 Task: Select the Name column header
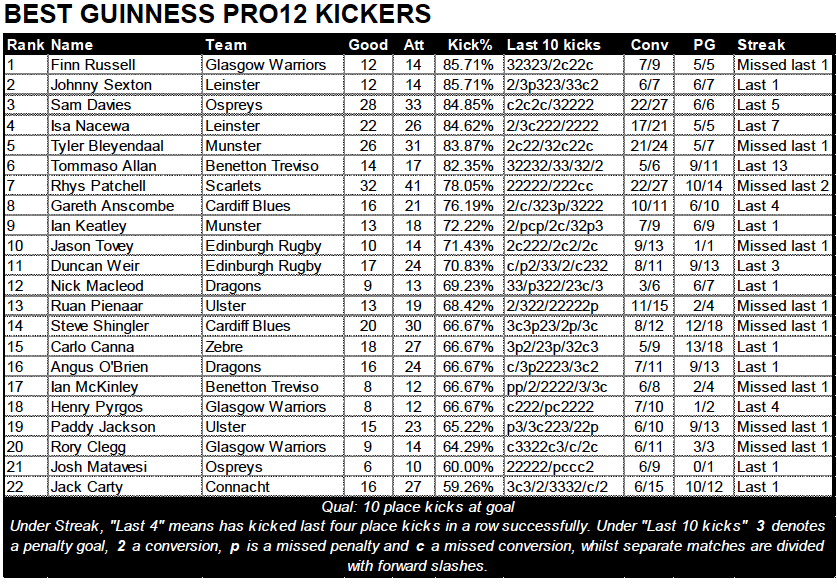[x=72, y=45]
